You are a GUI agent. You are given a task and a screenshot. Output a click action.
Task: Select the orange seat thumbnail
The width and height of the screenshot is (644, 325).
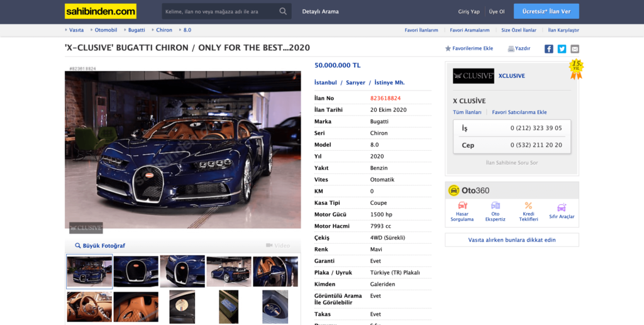[x=136, y=307]
